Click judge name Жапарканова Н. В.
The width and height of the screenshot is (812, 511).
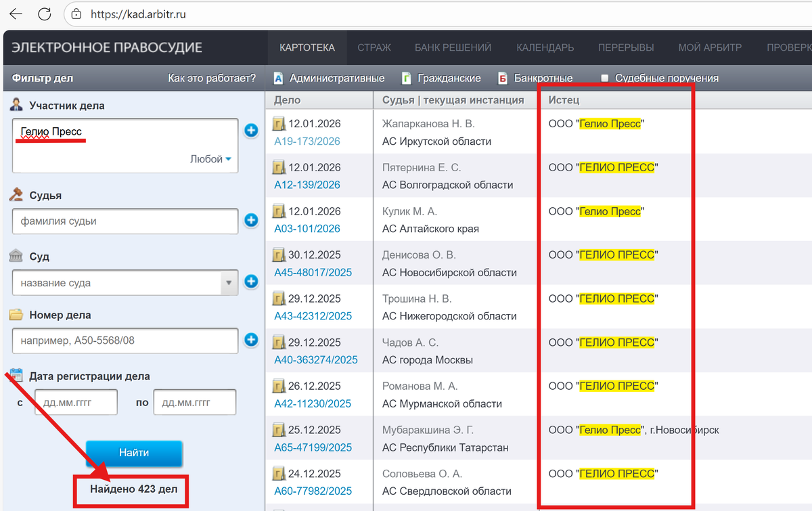(x=428, y=124)
